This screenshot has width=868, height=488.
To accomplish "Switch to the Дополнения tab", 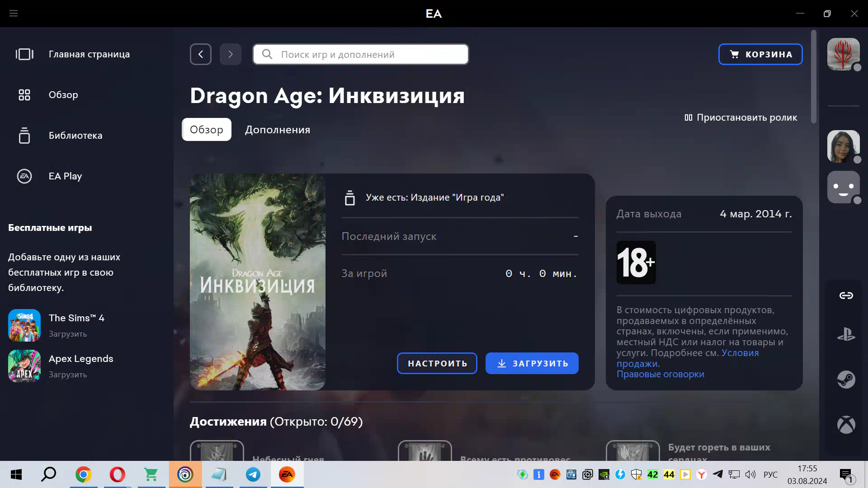I will 278,130.
